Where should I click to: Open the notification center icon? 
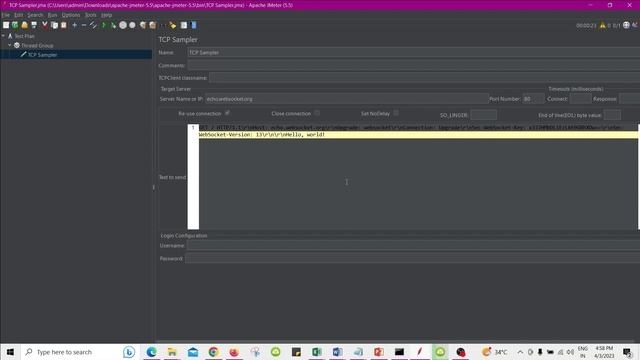coord(627,352)
